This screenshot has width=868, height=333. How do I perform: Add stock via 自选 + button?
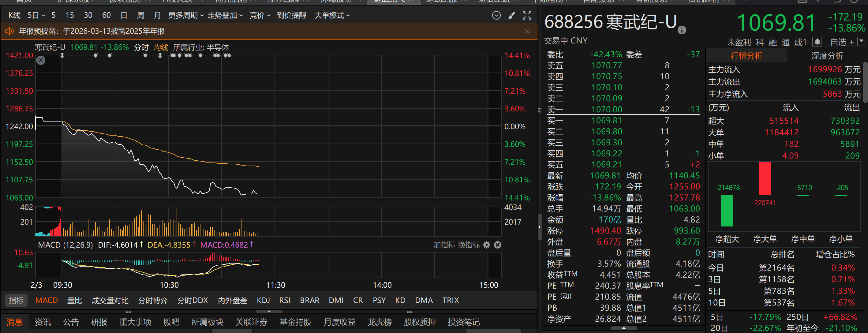841,42
